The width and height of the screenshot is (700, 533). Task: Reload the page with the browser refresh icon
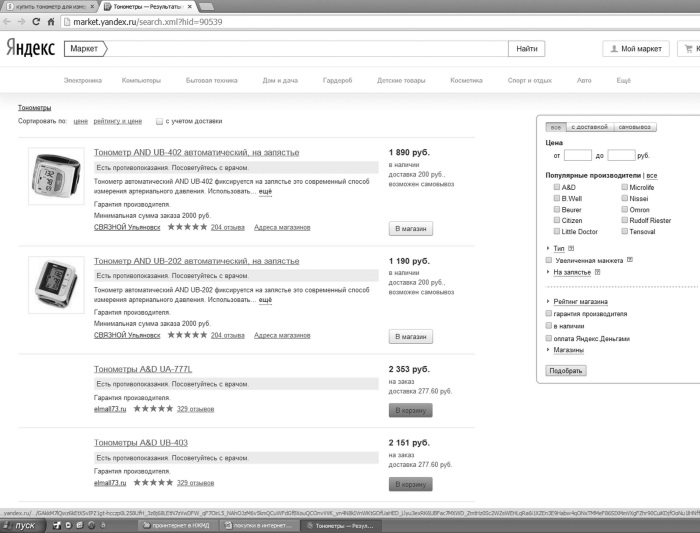click(x=37, y=21)
